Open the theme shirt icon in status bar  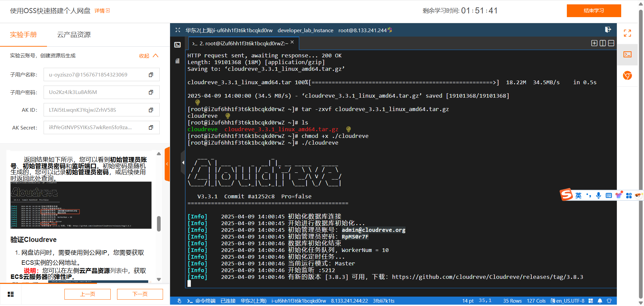point(609,301)
